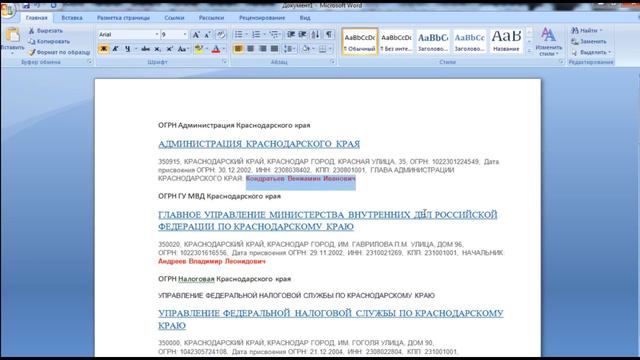The width and height of the screenshot is (640, 360).
Task: Grow font size with large A
Action: 196,35
